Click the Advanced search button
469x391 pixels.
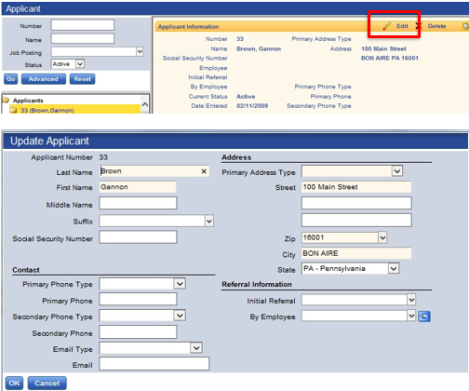43,79
